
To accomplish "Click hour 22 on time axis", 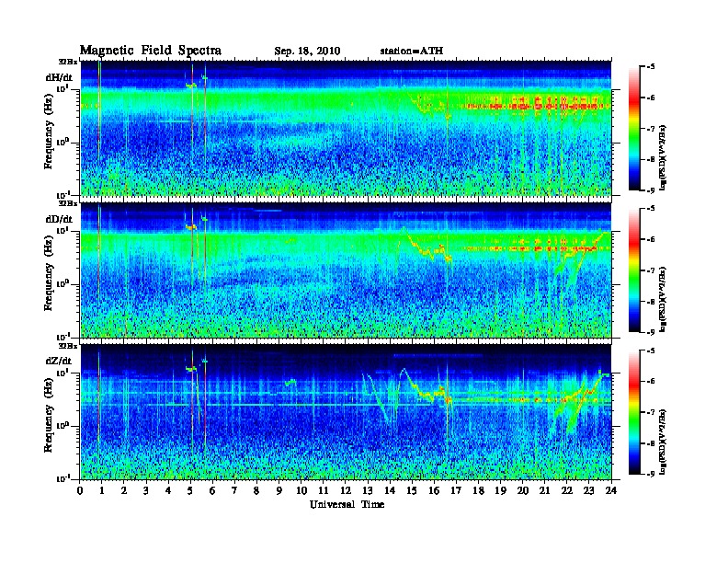I will click(567, 491).
